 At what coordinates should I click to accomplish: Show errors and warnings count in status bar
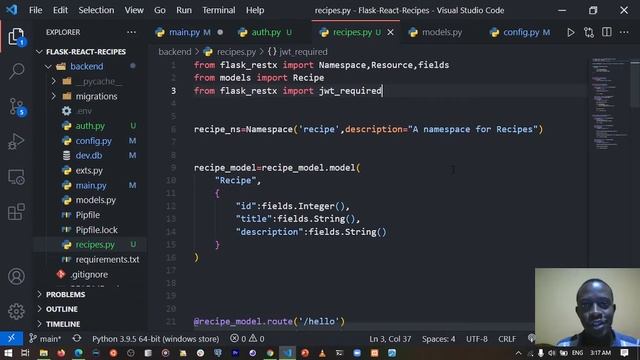pyautogui.click(x=247, y=339)
